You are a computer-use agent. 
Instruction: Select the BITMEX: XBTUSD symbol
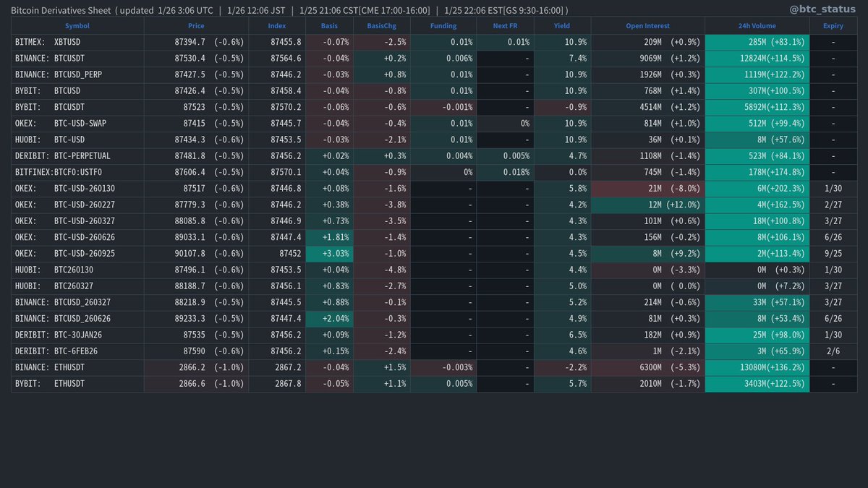[48, 43]
